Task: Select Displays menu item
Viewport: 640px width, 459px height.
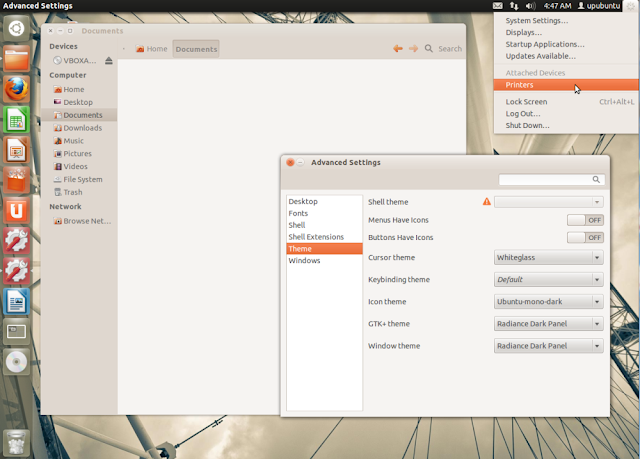Action: pyautogui.click(x=566, y=33)
